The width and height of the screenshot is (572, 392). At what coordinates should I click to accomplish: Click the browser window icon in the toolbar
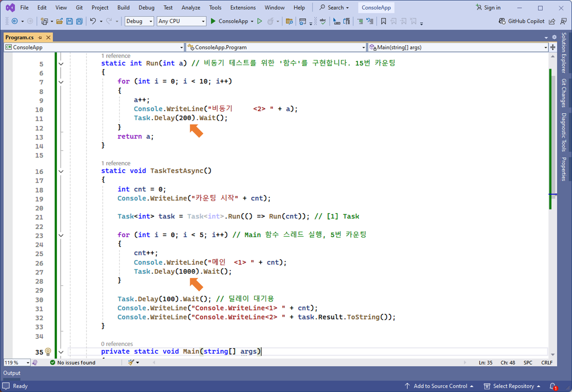point(302,21)
